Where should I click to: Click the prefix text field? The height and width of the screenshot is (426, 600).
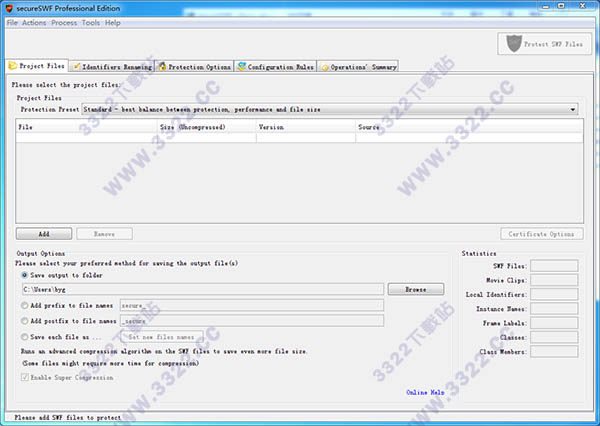252,305
